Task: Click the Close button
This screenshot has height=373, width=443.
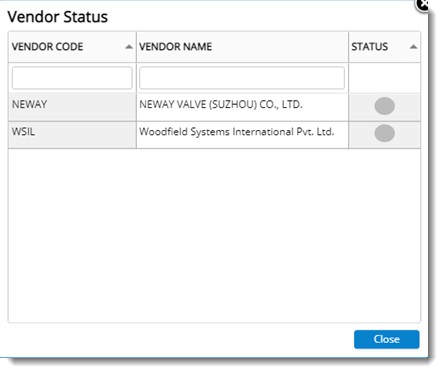Action: coord(387,339)
